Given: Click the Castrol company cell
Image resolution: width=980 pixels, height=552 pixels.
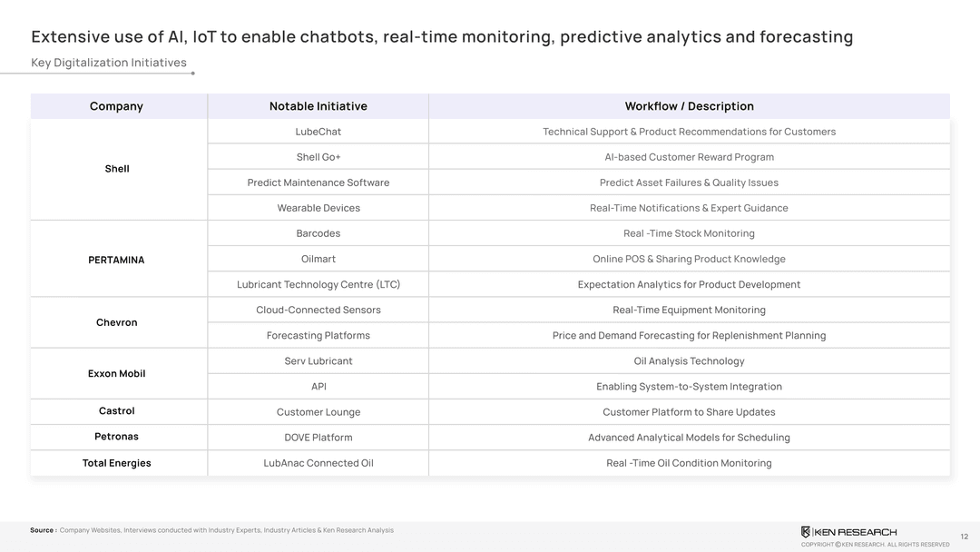Looking at the screenshot, I should pos(117,411).
